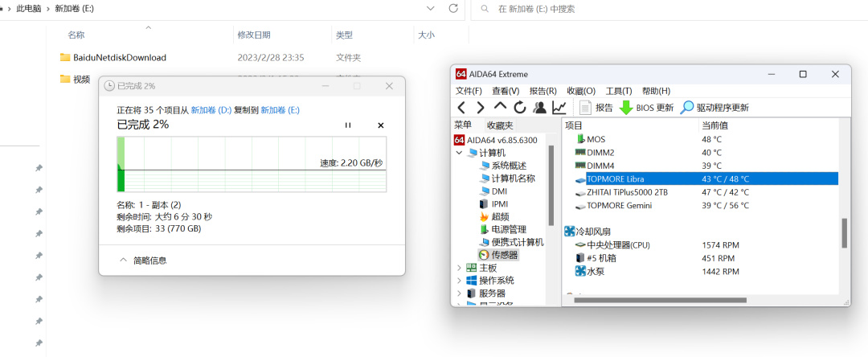
Task: Cancel the file copy with the X
Action: tap(380, 125)
